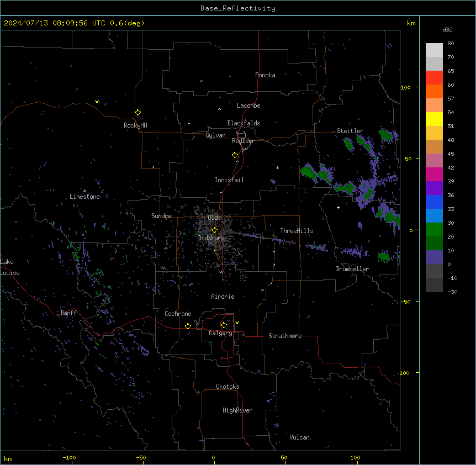The image size is (476, 465).
Task: Click the Okotoks label
Action: point(228,387)
